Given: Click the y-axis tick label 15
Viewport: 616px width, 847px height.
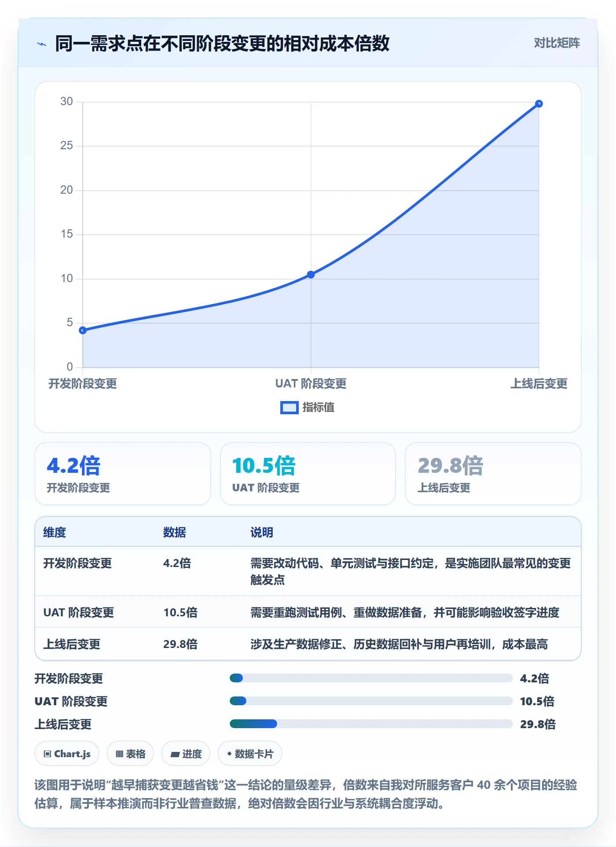Looking at the screenshot, I should coord(67,234).
